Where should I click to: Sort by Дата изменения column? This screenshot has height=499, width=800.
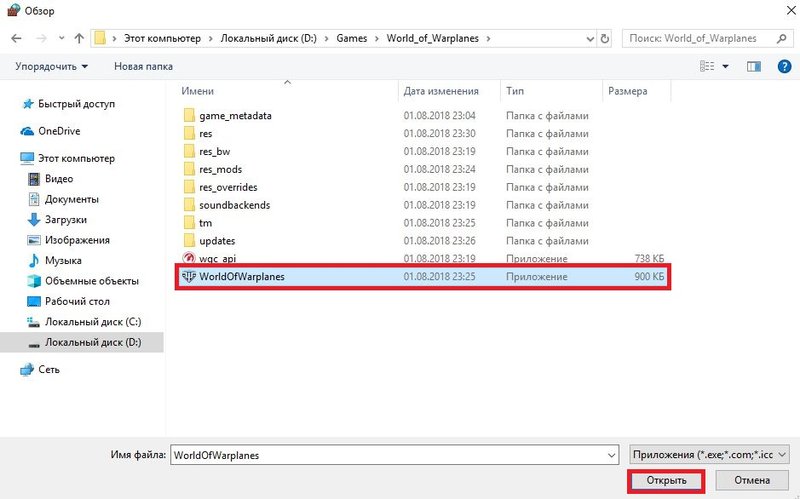(441, 91)
